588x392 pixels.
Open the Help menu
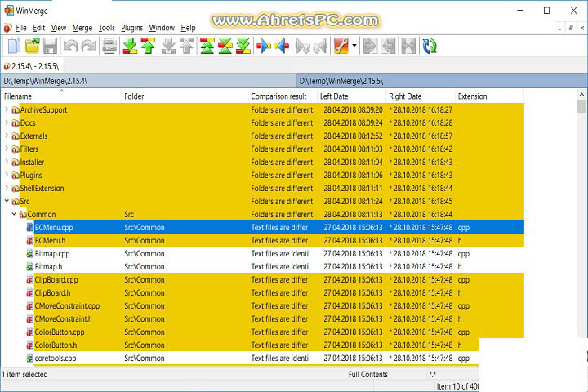pyautogui.click(x=188, y=28)
